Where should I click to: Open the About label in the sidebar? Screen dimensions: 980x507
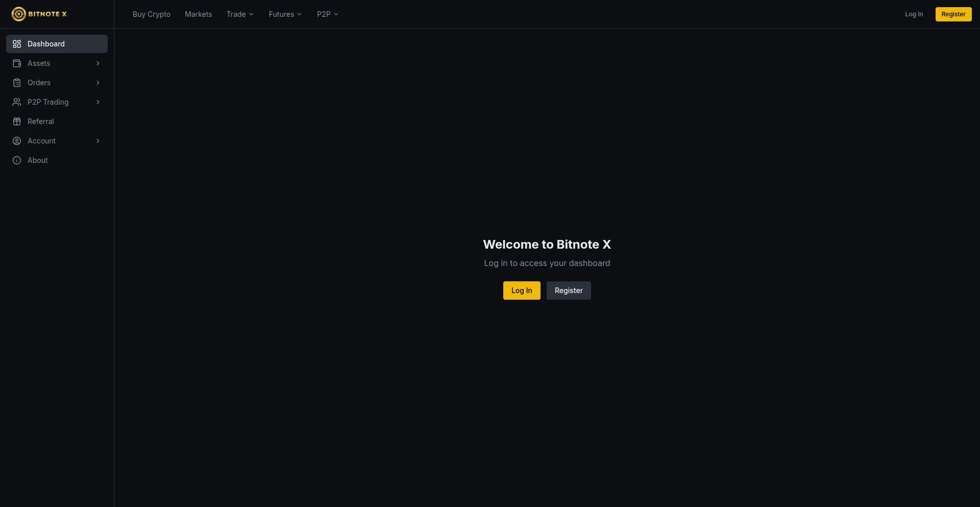[38, 160]
